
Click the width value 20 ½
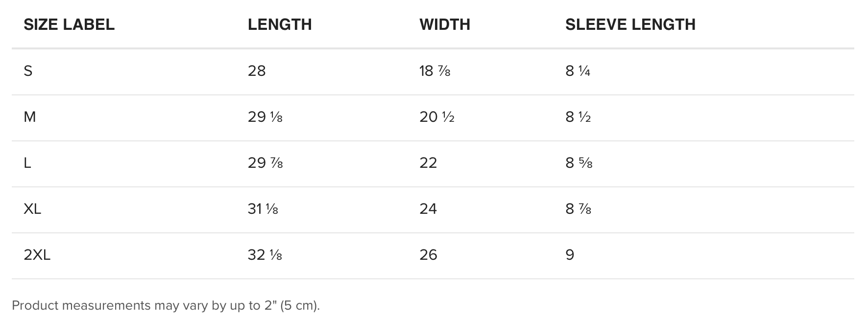[436, 117]
